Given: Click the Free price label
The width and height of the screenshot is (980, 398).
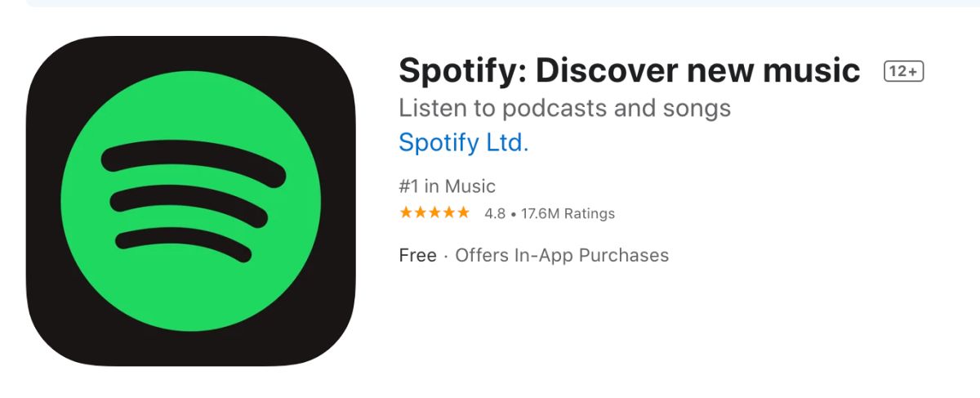Looking at the screenshot, I should [x=417, y=255].
